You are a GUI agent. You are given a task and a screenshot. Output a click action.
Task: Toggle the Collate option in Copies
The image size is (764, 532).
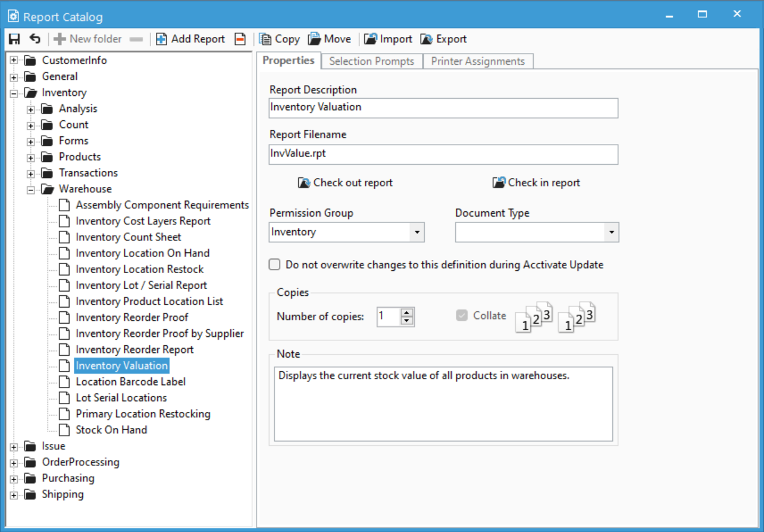click(x=462, y=316)
